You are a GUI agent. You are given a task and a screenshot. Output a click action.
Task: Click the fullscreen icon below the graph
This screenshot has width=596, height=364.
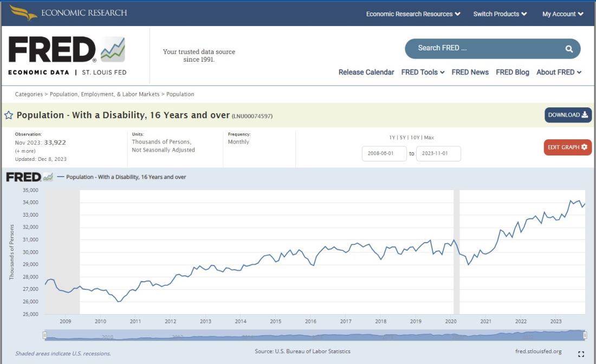click(581, 354)
